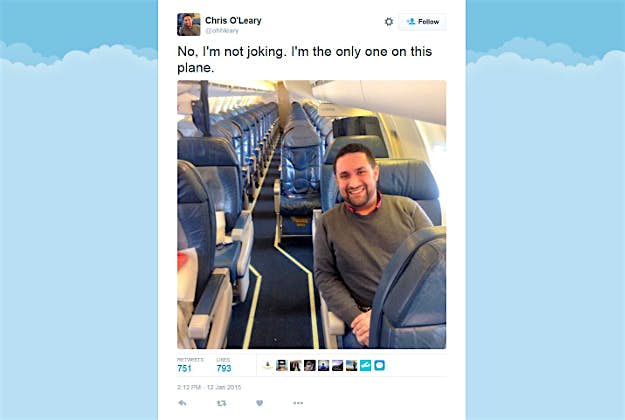Click the reply arrow icon below the tweet
625x420 pixels.
[x=182, y=403]
